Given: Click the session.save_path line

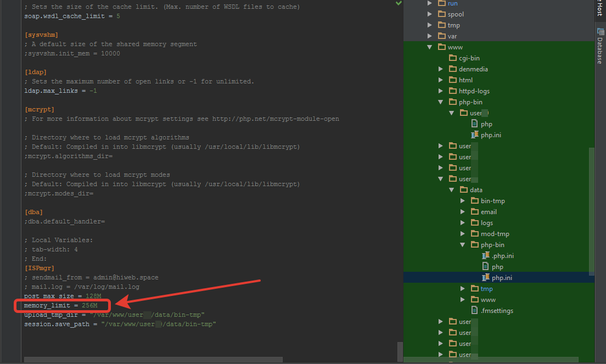Looking at the screenshot, I should 120,324.
